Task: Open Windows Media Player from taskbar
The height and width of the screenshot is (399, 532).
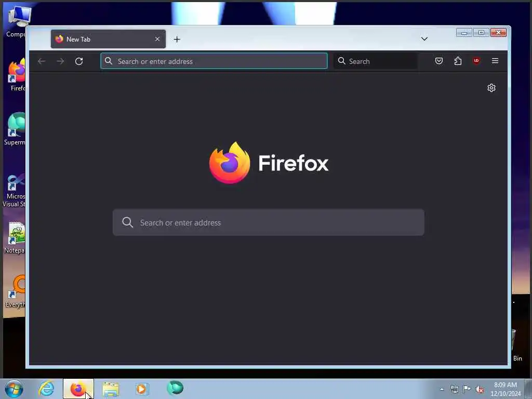Action: (142, 389)
